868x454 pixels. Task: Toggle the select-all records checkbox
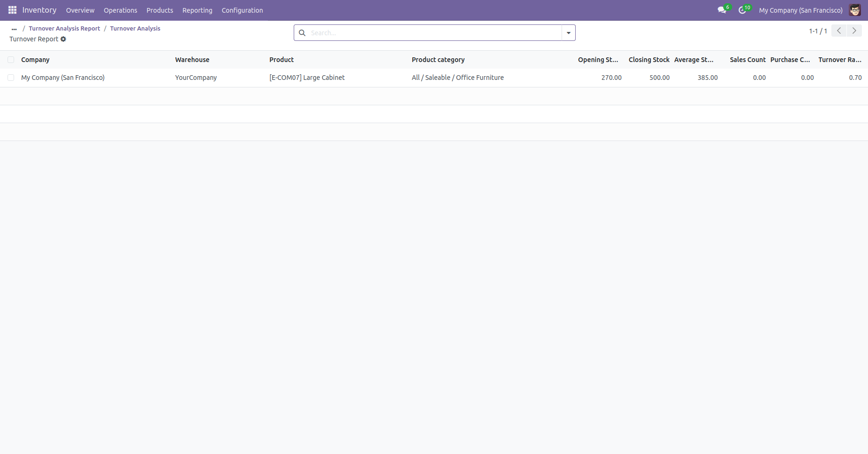pos(11,60)
